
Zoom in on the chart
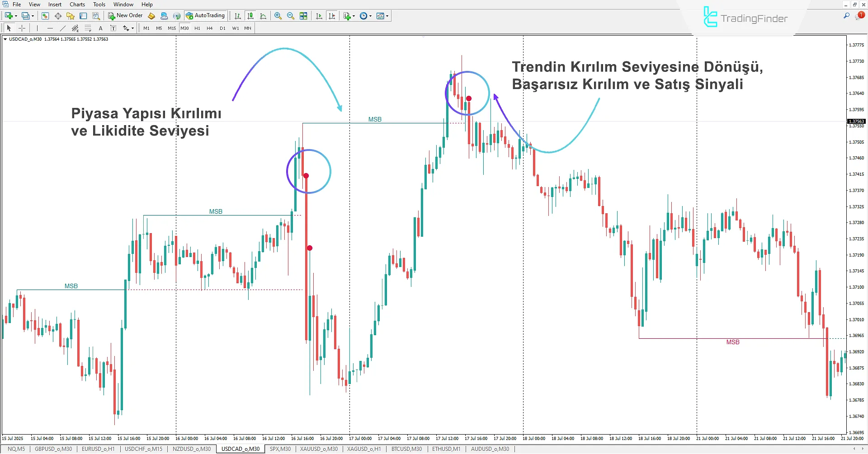click(x=278, y=15)
